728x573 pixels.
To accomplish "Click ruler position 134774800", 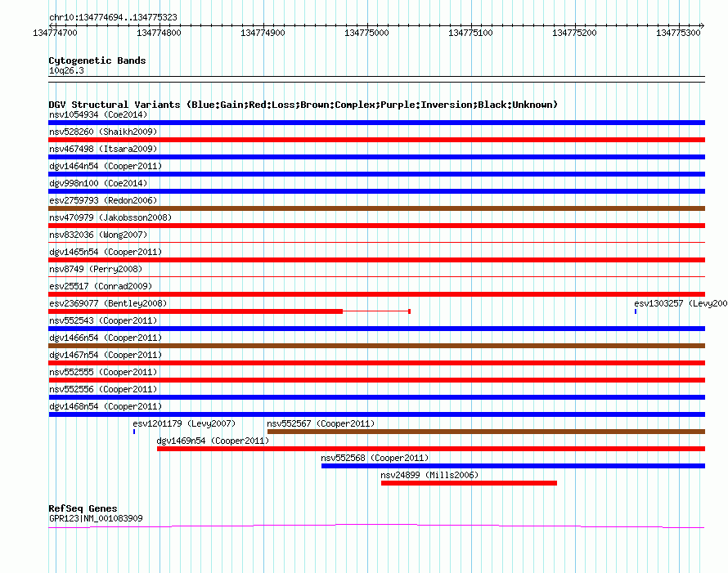I will (x=159, y=33).
